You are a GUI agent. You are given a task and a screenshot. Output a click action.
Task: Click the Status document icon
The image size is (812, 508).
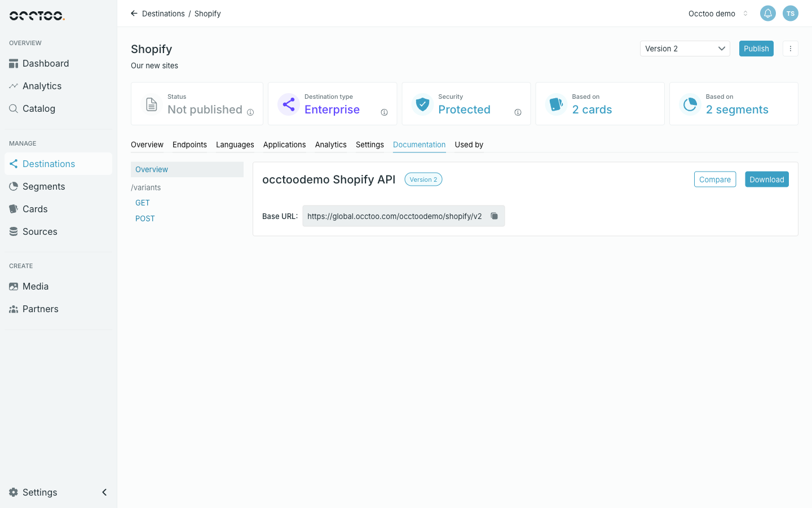pyautogui.click(x=152, y=104)
